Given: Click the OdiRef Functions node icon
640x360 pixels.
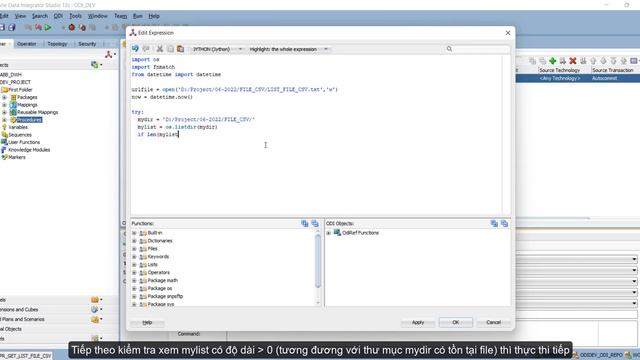Looking at the screenshot, I should click(337, 232).
